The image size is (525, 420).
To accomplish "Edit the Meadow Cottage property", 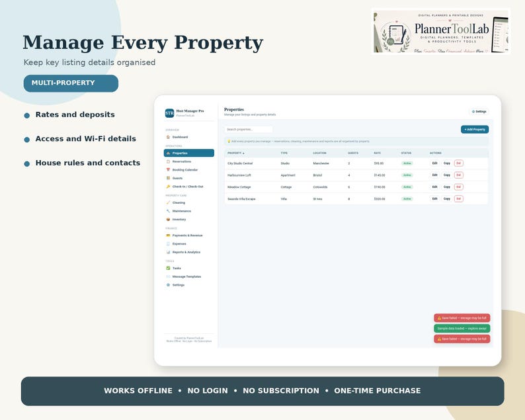I will point(434,187).
